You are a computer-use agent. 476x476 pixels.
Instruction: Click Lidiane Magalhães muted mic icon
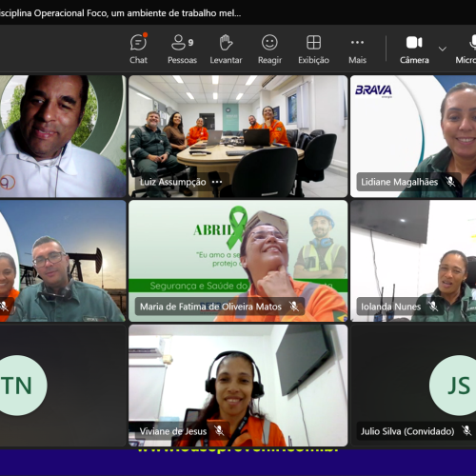[x=450, y=182]
